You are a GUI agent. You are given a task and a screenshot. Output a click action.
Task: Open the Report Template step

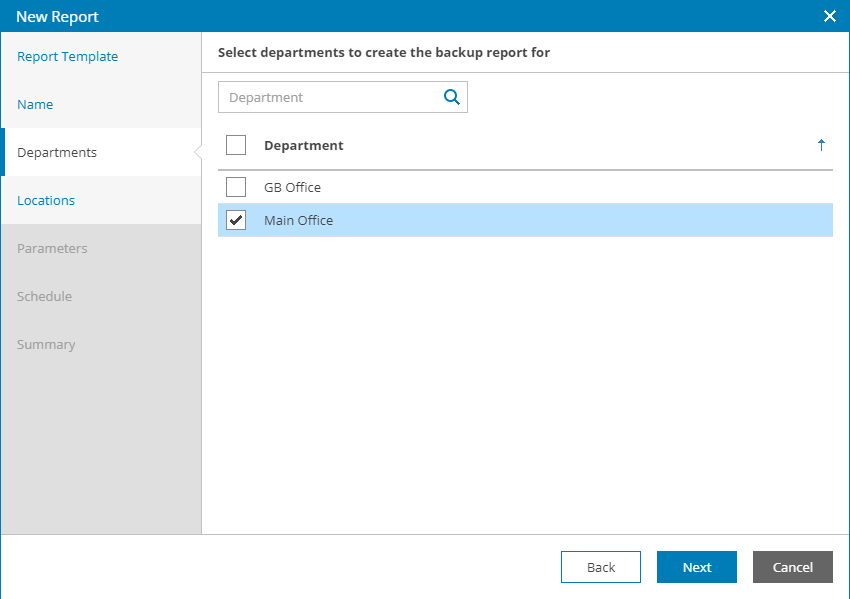(x=68, y=57)
